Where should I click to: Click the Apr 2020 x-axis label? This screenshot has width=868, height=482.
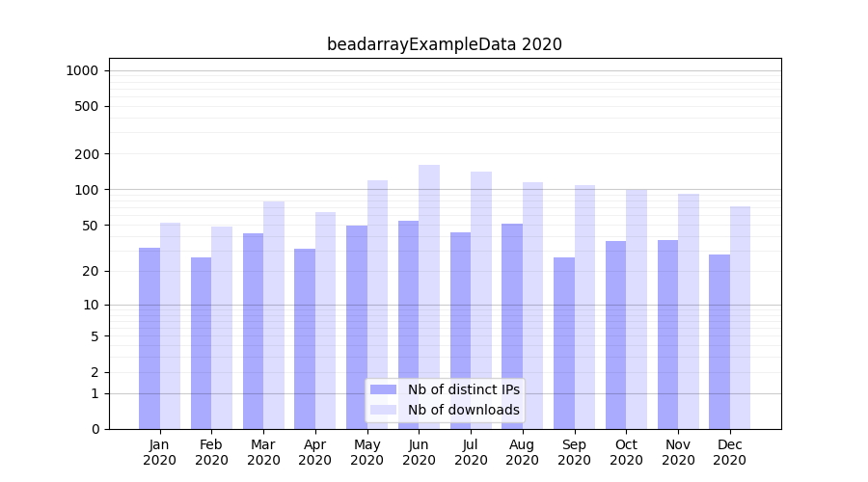(x=315, y=452)
